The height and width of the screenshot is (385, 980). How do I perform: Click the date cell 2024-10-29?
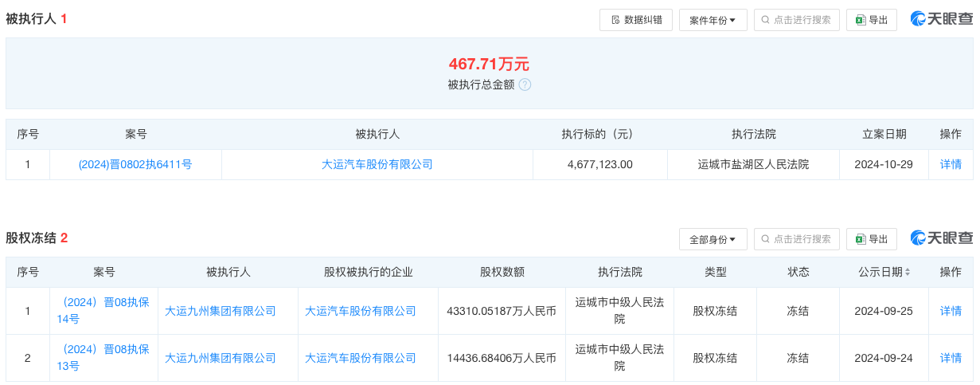(x=884, y=165)
